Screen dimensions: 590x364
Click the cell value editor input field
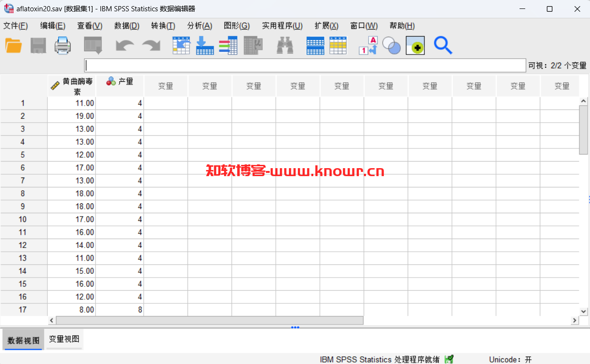305,65
